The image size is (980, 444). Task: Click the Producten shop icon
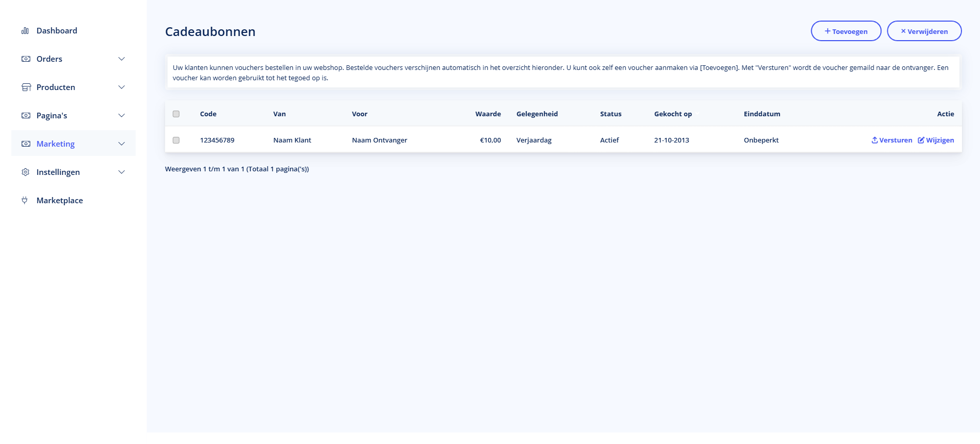(x=26, y=87)
